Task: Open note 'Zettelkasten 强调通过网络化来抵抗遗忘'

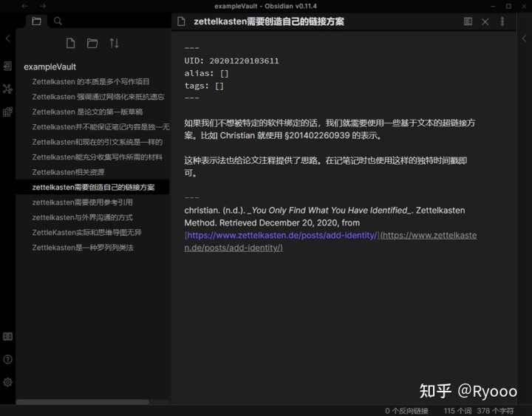Action: click(x=98, y=97)
